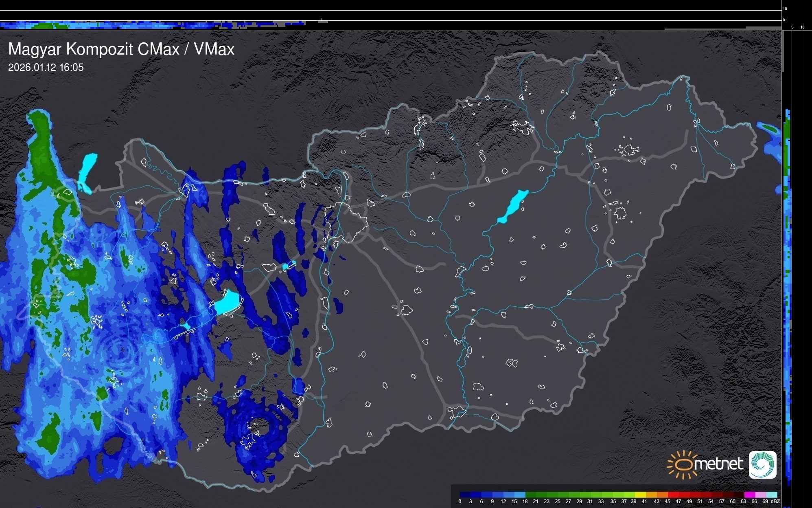Click the Magyar Kompozit CMax / VMax title
The height and width of the screenshot is (508, 812).
tap(121, 49)
